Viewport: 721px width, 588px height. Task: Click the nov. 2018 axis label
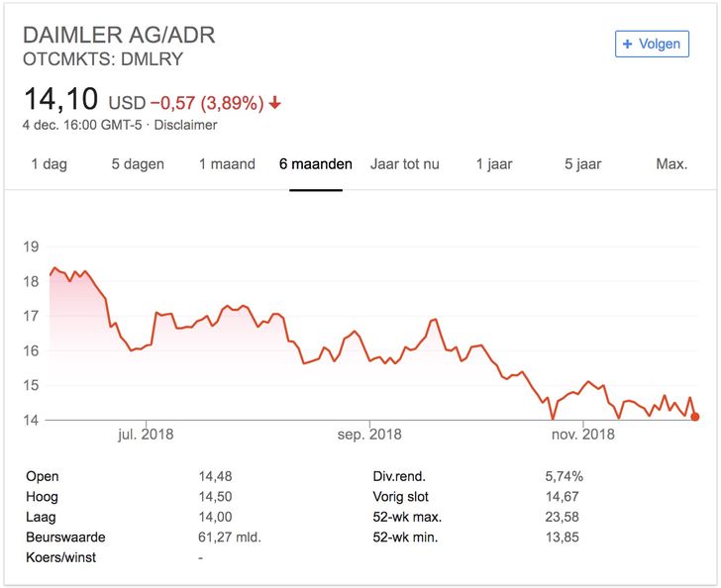[583, 435]
